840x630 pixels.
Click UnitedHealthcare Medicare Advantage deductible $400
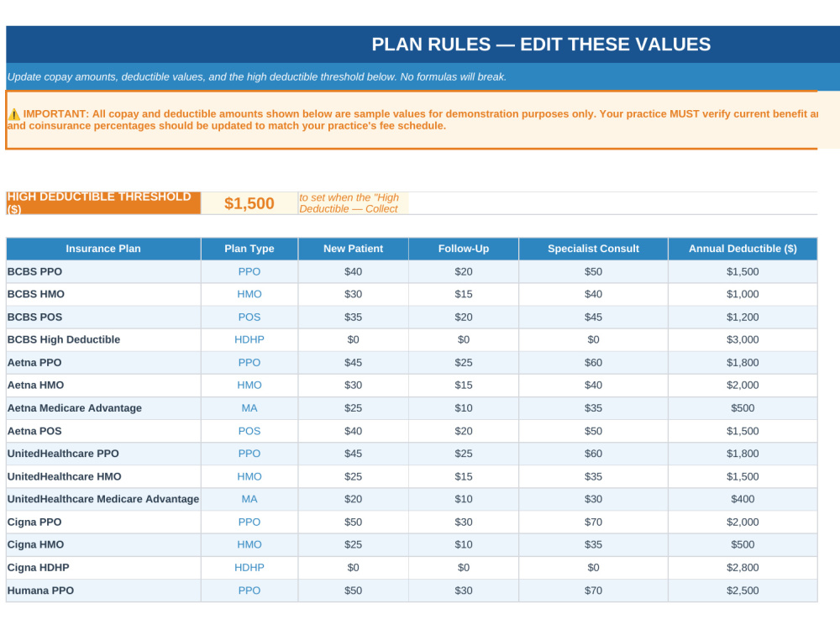pyautogui.click(x=743, y=499)
